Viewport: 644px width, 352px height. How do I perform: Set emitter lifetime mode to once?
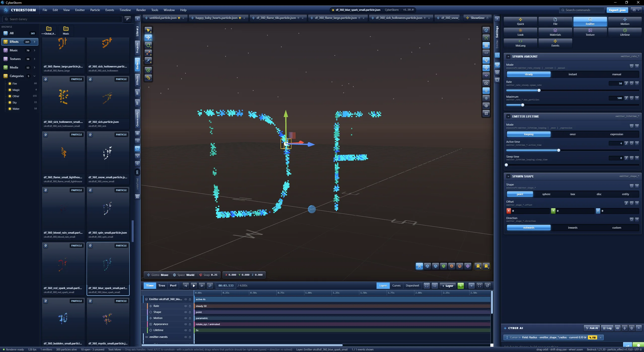[x=573, y=134]
